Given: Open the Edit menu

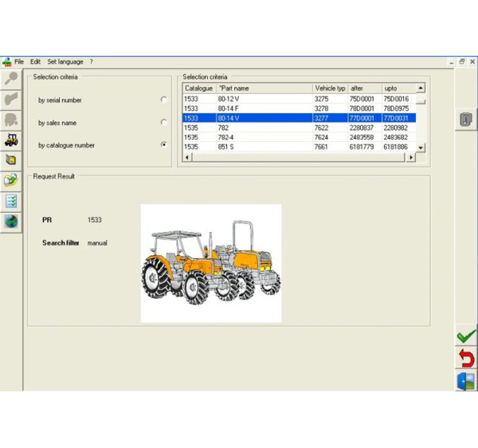Looking at the screenshot, I should (x=36, y=61).
